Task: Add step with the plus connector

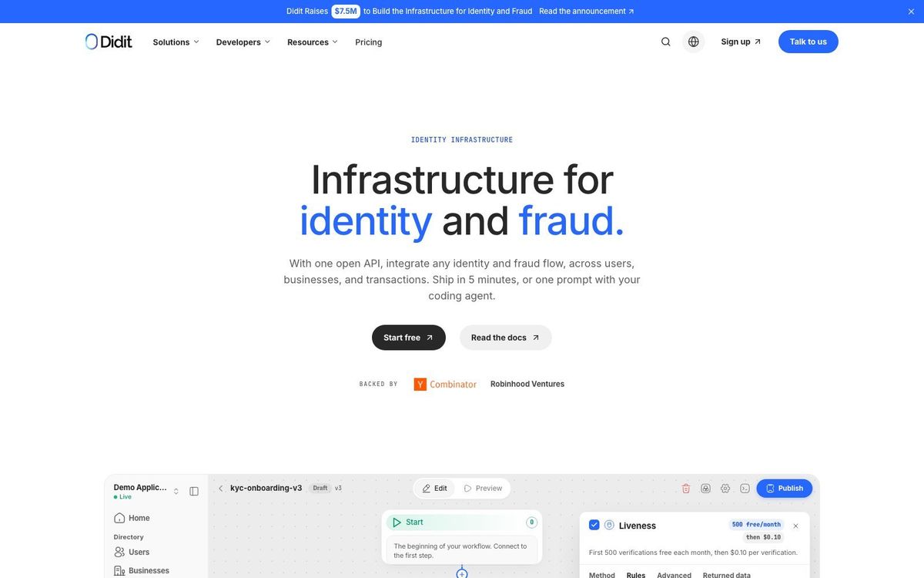Action: pyautogui.click(x=462, y=573)
